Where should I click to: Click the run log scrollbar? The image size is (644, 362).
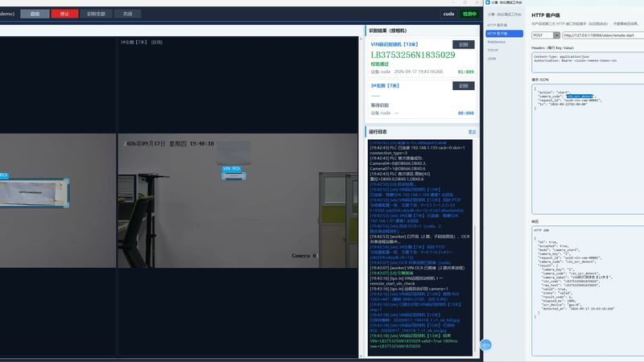pos(474,287)
